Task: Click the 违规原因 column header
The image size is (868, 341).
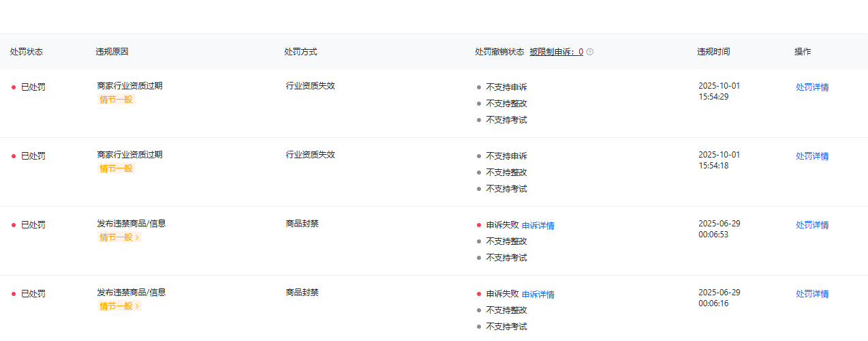Action: point(112,52)
